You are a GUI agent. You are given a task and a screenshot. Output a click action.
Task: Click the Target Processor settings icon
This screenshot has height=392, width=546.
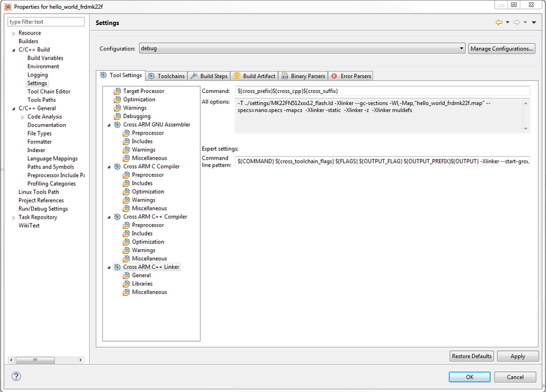[x=118, y=91]
